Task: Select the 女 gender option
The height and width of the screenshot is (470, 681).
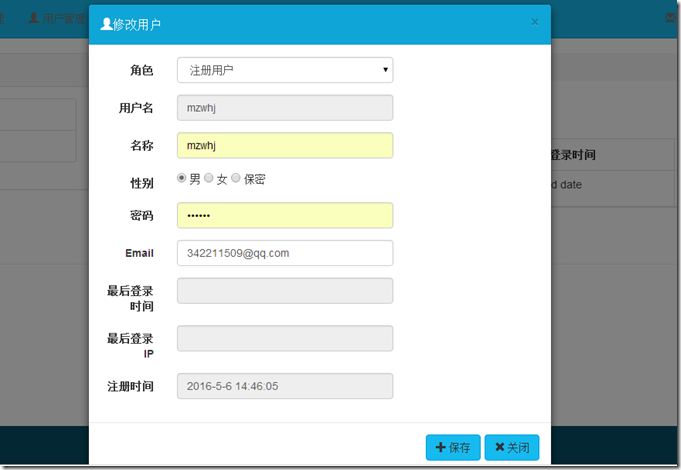Action: [x=209, y=178]
